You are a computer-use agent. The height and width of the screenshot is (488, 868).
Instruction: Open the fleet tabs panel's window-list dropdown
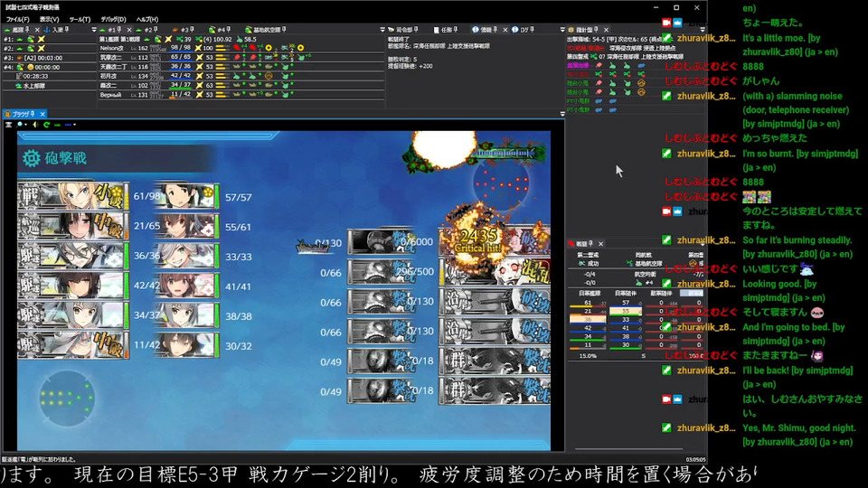pos(382,30)
